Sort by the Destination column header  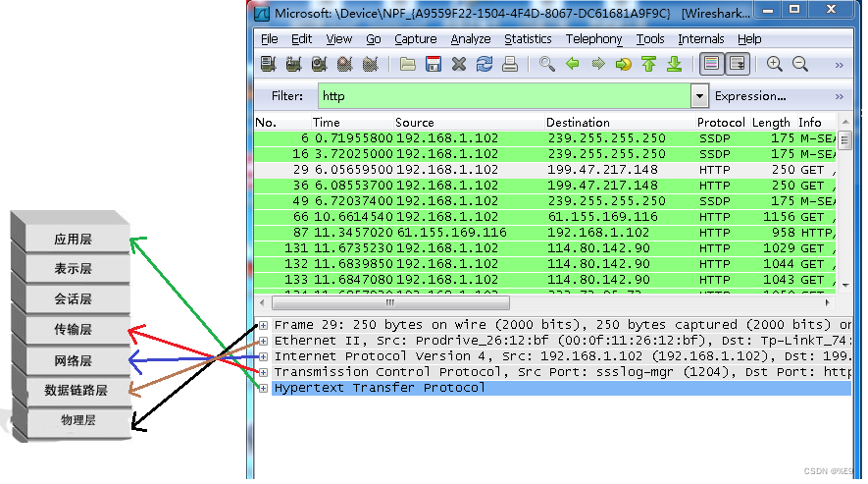[620, 123]
